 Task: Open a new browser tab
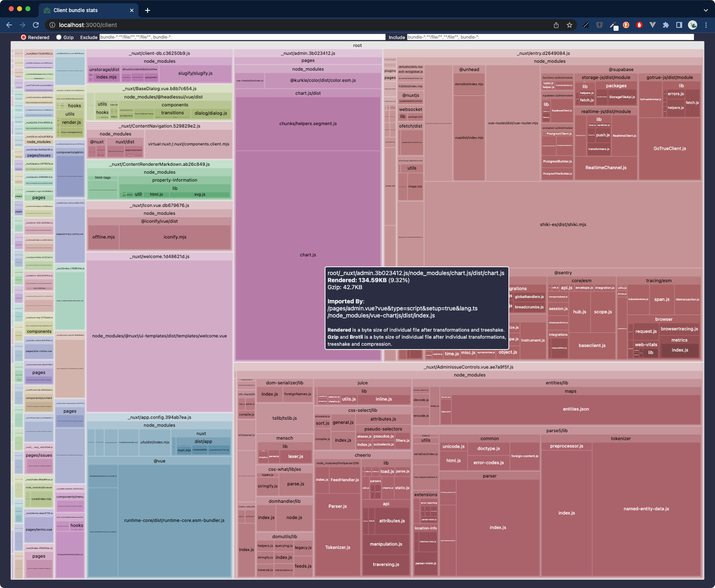click(x=148, y=10)
